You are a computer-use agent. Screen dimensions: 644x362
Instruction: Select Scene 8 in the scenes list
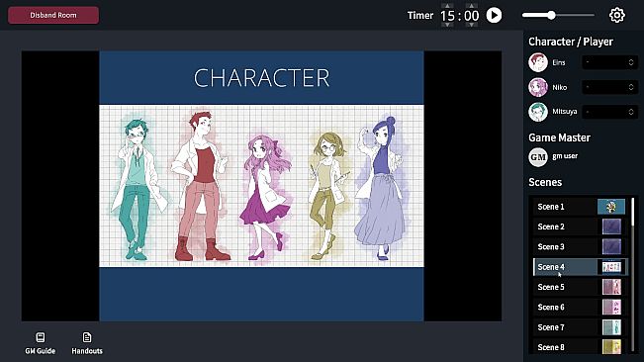click(581, 347)
